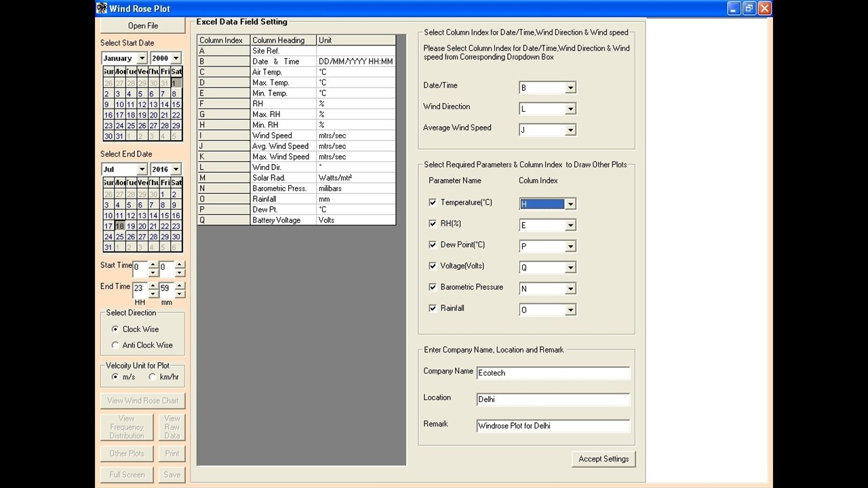This screenshot has width=868, height=488.
Task: Click the Column Heading table header
Action: [x=283, y=41]
